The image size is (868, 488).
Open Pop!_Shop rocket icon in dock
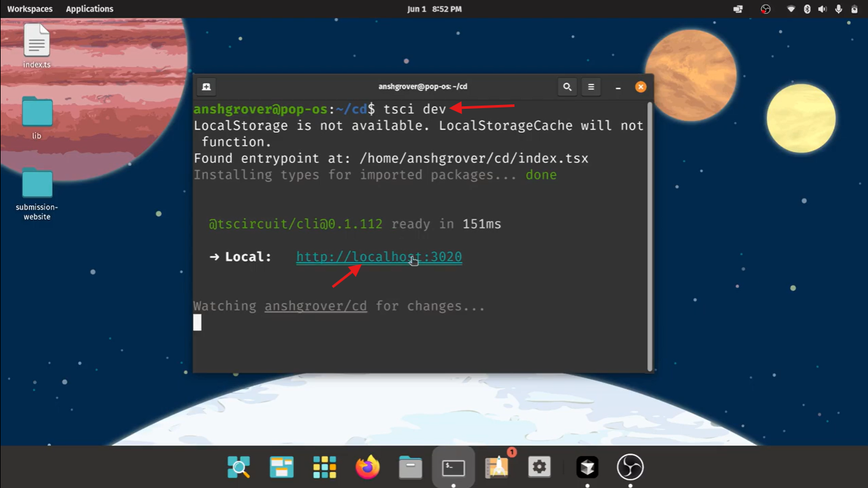[497, 468]
